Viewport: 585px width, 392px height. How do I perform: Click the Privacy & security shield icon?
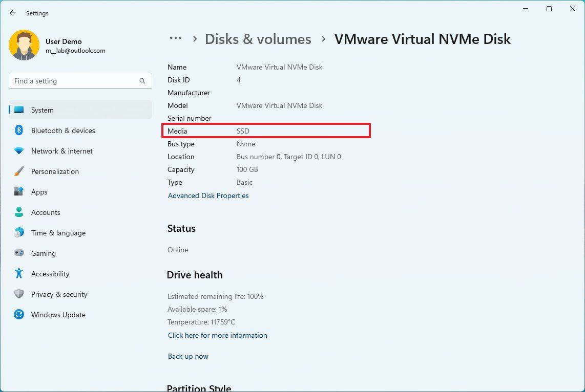(x=19, y=294)
